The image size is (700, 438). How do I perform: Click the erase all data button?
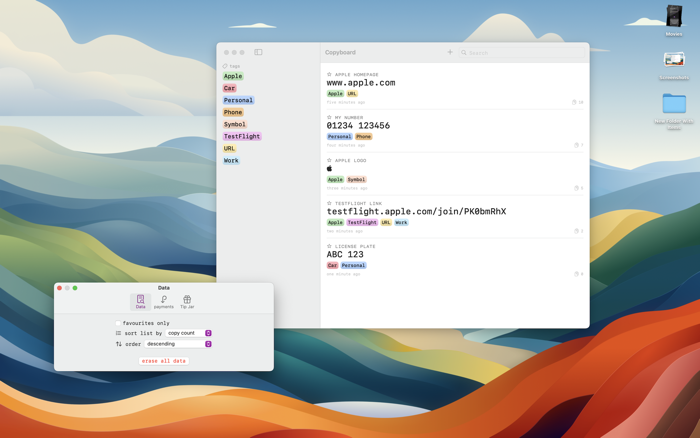164,361
